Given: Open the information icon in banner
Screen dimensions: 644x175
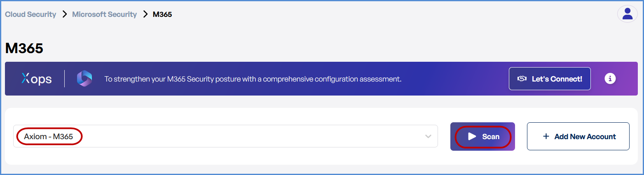Looking at the screenshot, I should (610, 79).
